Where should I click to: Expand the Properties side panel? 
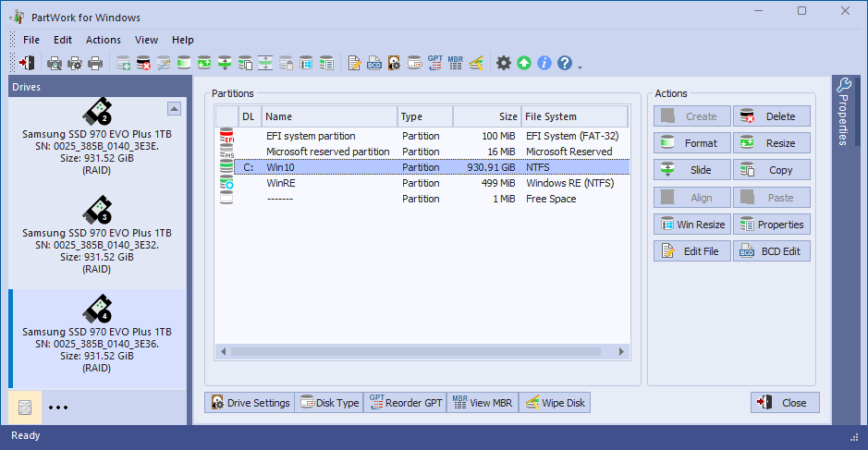844,112
